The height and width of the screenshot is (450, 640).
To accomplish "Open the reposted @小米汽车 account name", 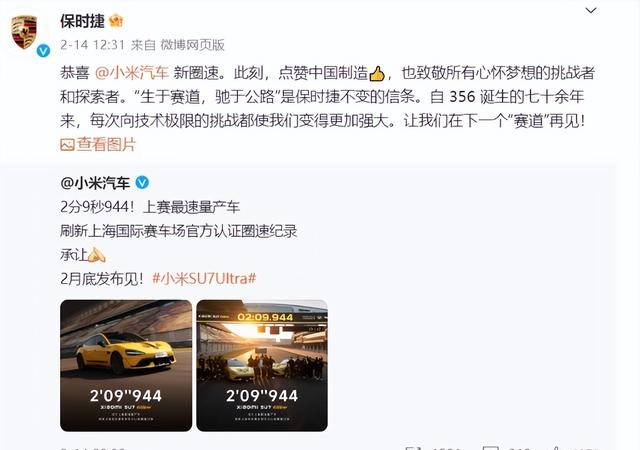I will (95, 183).
